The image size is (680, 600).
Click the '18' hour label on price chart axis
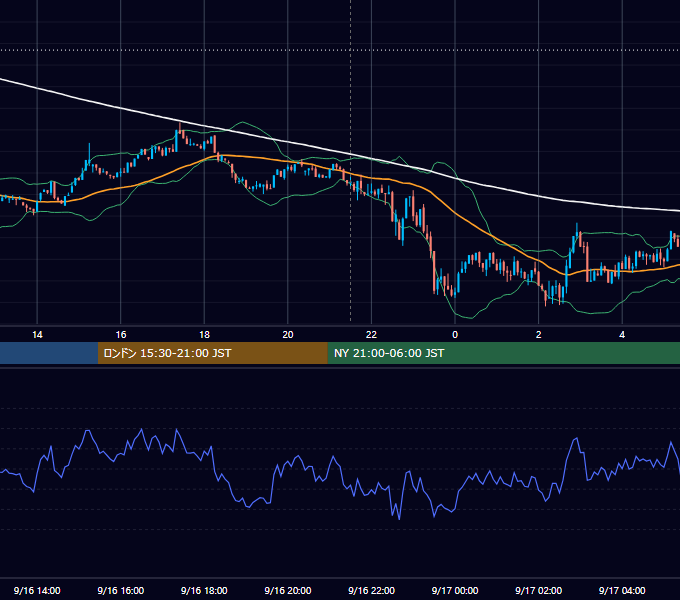pyautogui.click(x=204, y=335)
